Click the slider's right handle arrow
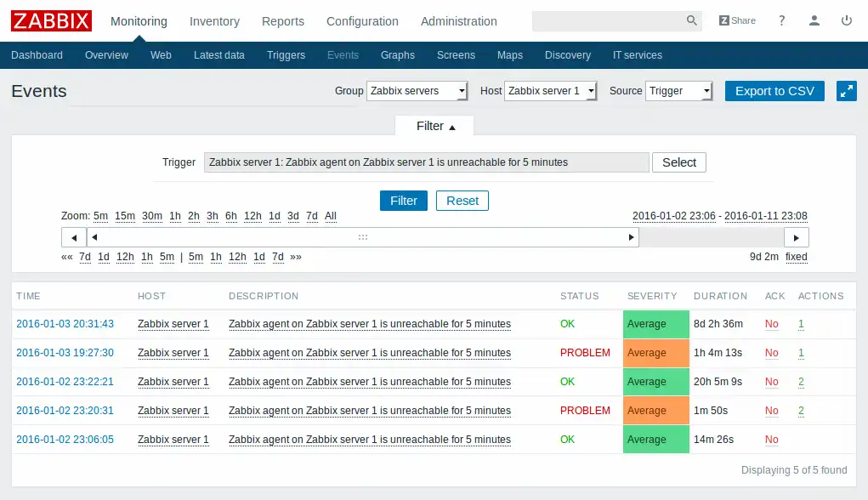Viewport: 868px width, 500px height. point(631,237)
